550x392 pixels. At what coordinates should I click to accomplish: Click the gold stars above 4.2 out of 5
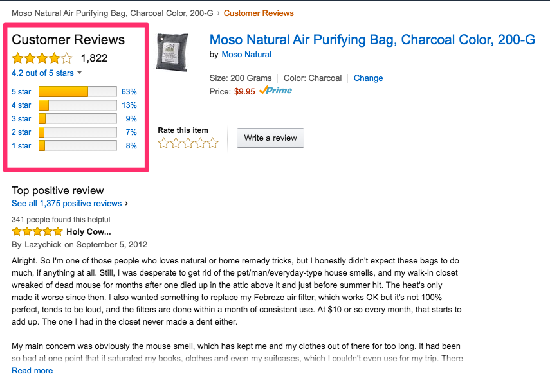[x=42, y=58]
